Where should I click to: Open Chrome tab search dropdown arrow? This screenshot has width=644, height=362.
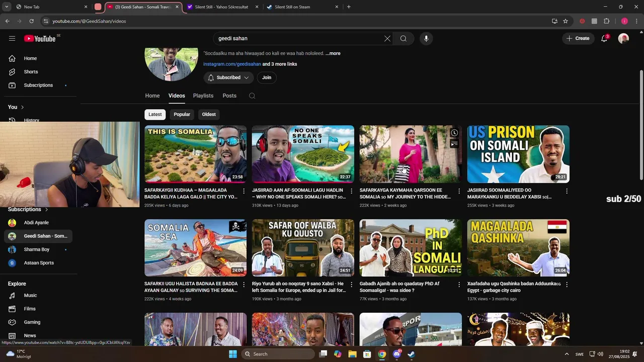7,7
